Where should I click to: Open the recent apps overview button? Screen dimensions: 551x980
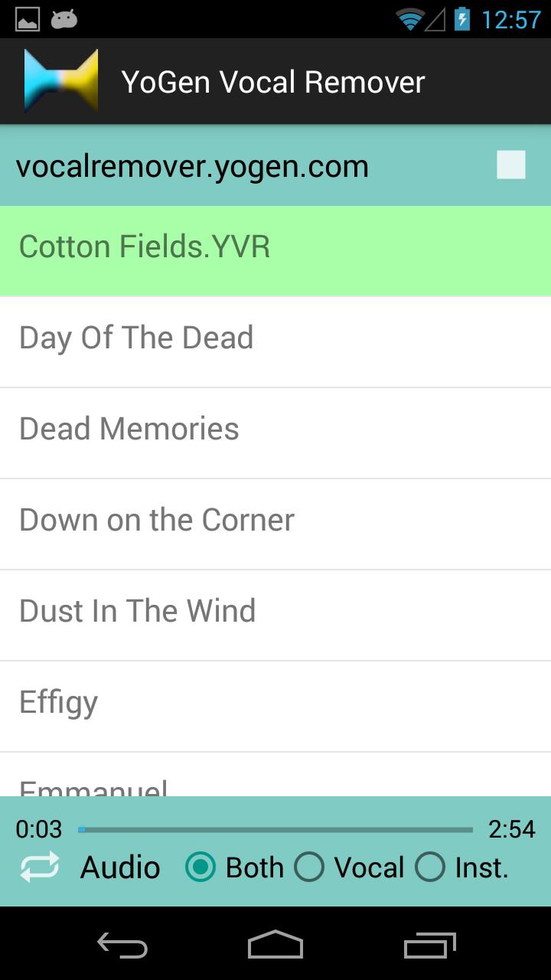(429, 946)
